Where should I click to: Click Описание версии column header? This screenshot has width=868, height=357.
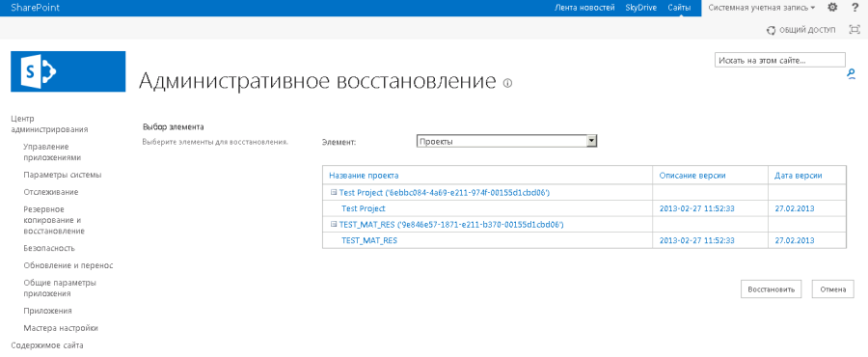point(692,176)
